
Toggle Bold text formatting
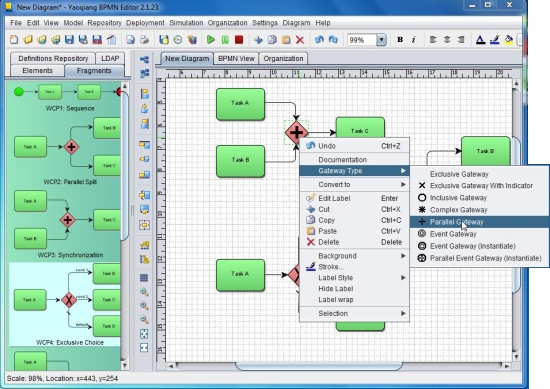[400, 40]
